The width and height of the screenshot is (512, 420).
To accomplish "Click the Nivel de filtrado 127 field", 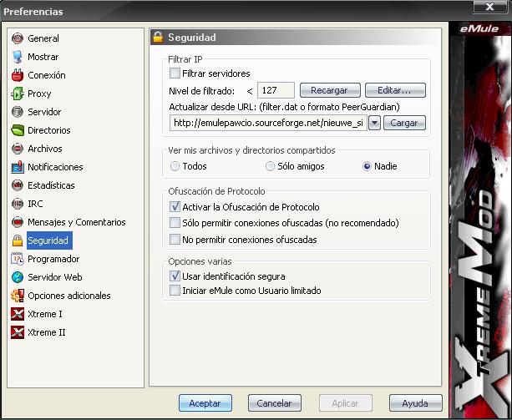I will tap(276, 90).
